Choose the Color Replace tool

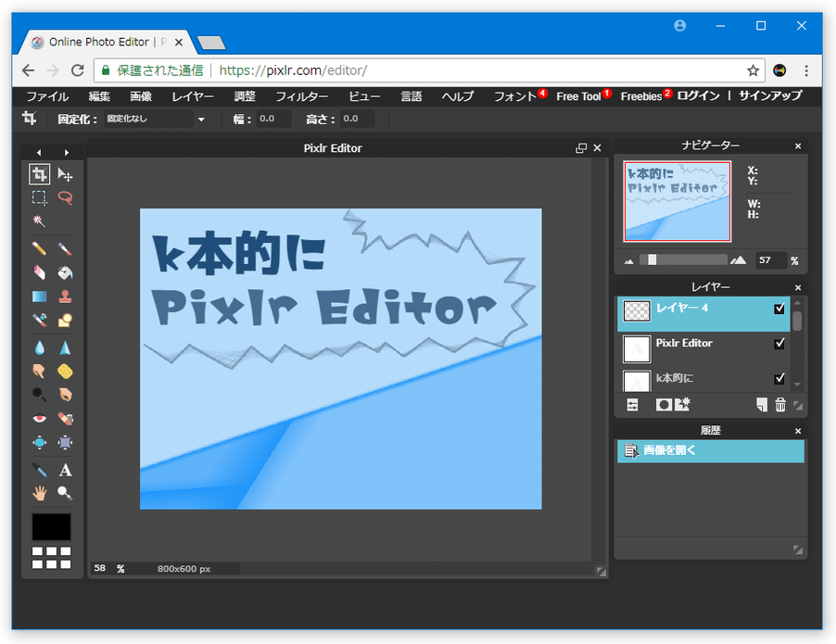[x=39, y=320]
